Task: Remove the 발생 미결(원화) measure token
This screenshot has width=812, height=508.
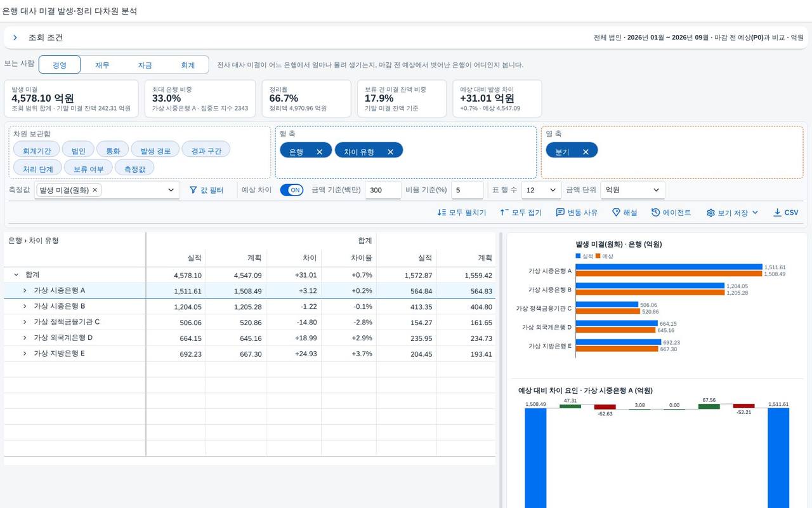Action: click(95, 190)
